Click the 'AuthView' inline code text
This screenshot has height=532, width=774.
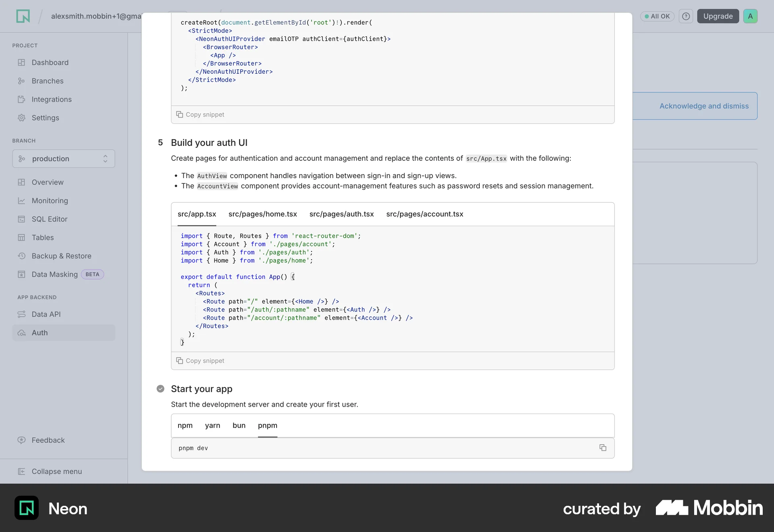pos(212,176)
